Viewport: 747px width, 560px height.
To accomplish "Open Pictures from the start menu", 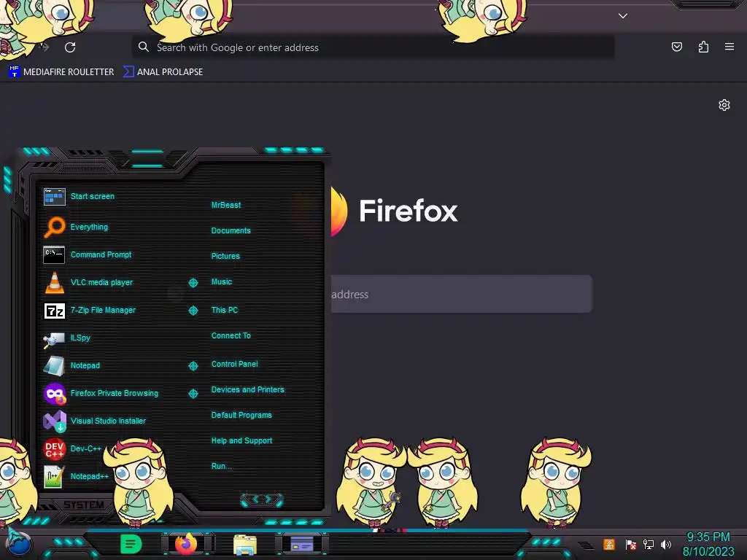I will 225,256.
